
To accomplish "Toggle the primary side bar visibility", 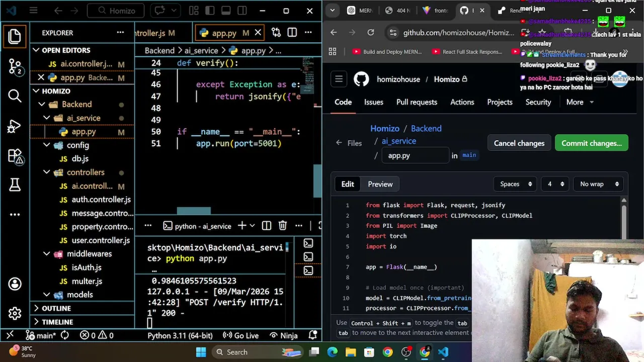I will 210,11.
